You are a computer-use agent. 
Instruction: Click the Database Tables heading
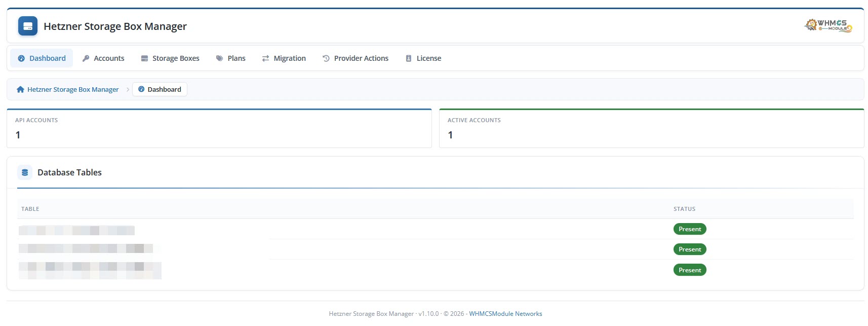click(x=69, y=172)
